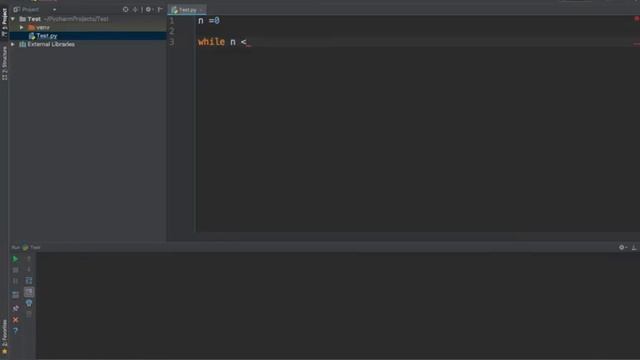Open Run panel help question mark icon

pos(16,331)
